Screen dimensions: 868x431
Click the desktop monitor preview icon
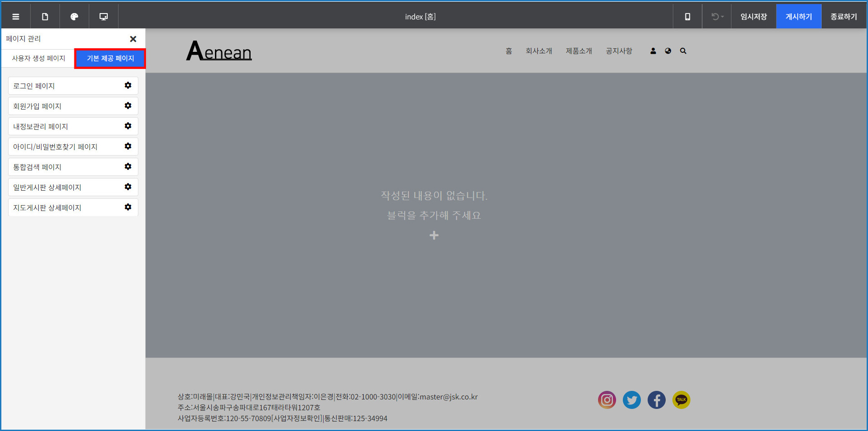tap(104, 17)
